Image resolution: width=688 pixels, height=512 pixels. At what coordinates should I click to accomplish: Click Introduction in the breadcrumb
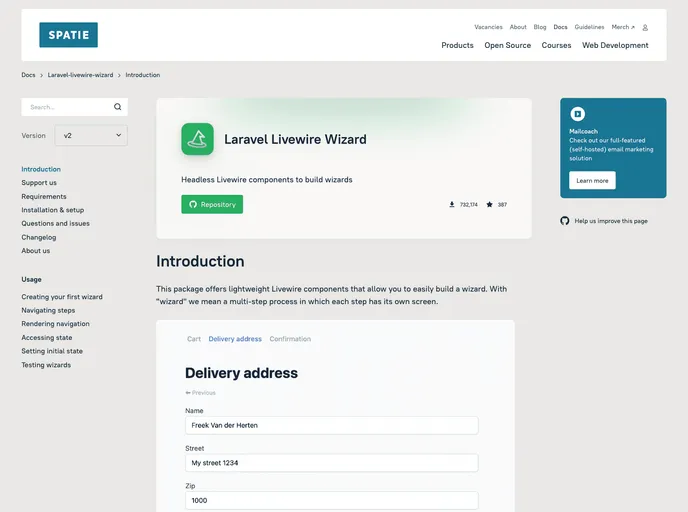tap(143, 75)
